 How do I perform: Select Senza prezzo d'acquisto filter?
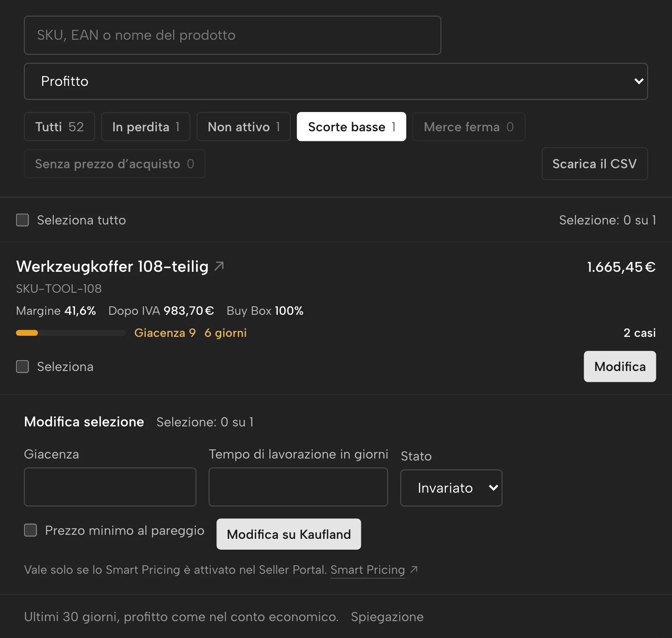tap(115, 164)
